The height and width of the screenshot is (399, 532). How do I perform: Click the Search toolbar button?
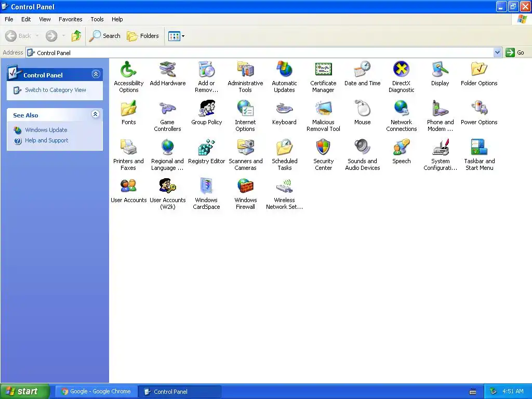[x=104, y=36]
